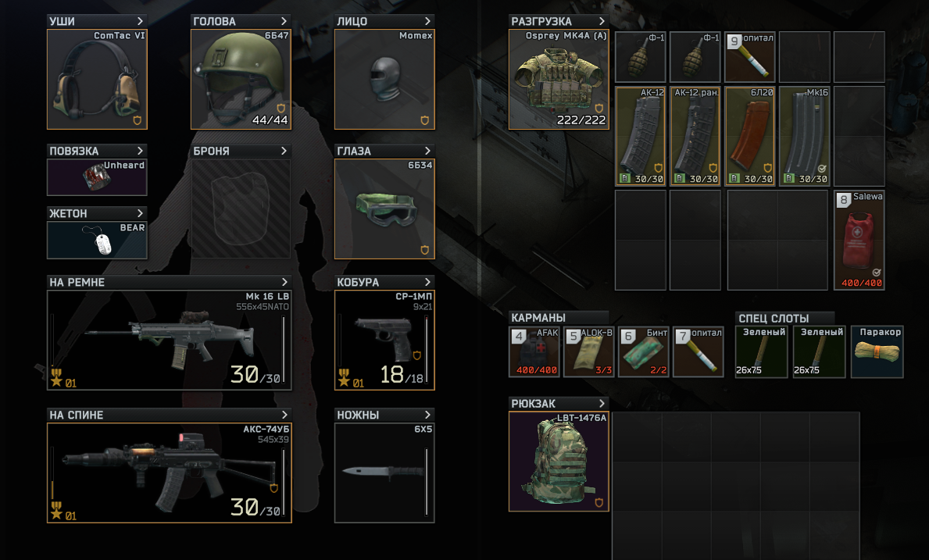Select the 6Б34 goggles item
This screenshot has height=560, width=929.
[384, 209]
